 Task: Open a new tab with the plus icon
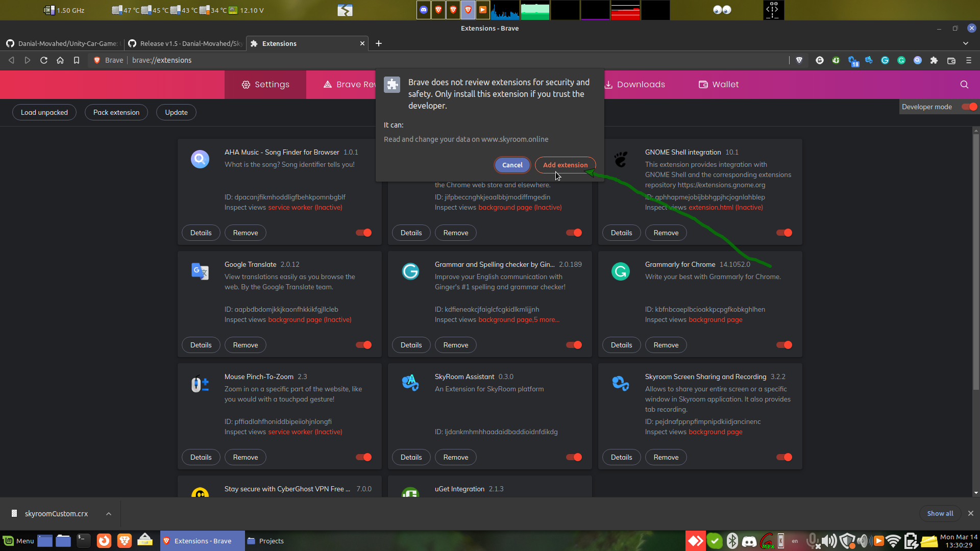pyautogui.click(x=379, y=43)
